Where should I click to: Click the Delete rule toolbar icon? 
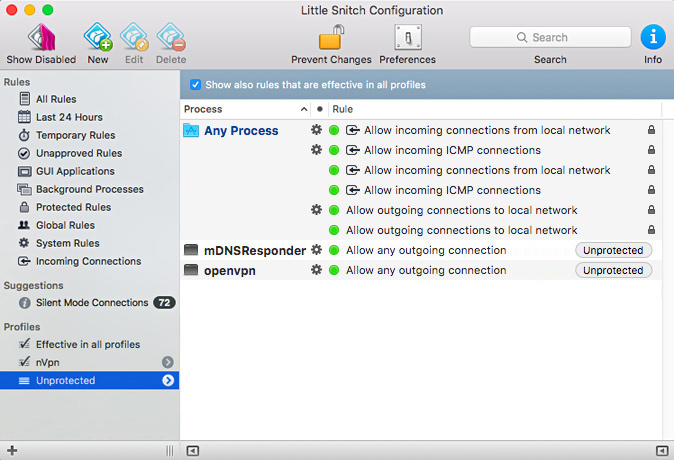coord(171,37)
